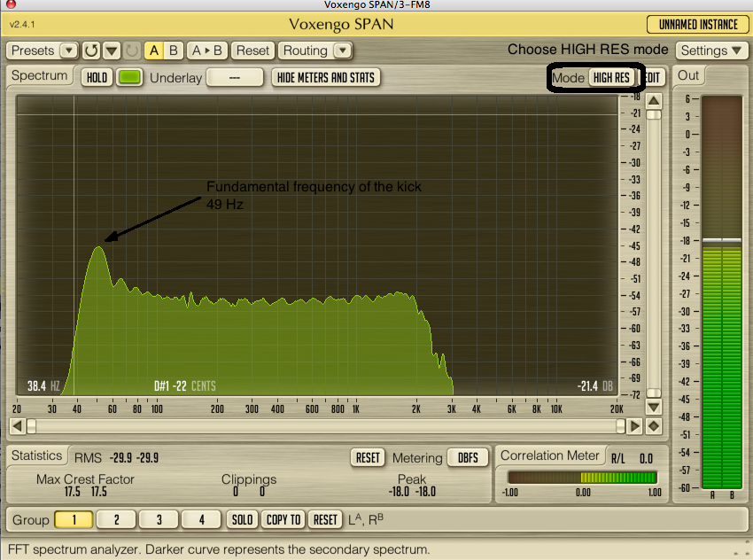Image resolution: width=753 pixels, height=560 pixels.
Task: Open the Routing dropdown arrow
Action: tap(343, 51)
